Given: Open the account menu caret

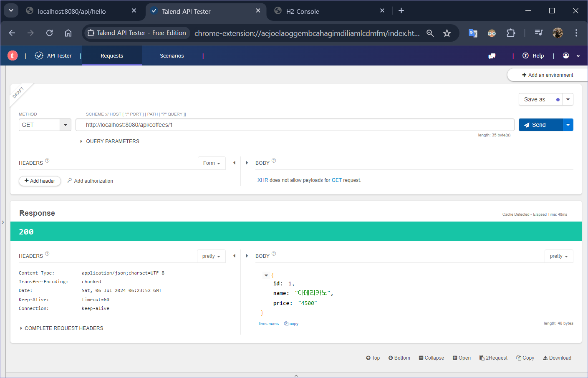Looking at the screenshot, I should click(578, 56).
